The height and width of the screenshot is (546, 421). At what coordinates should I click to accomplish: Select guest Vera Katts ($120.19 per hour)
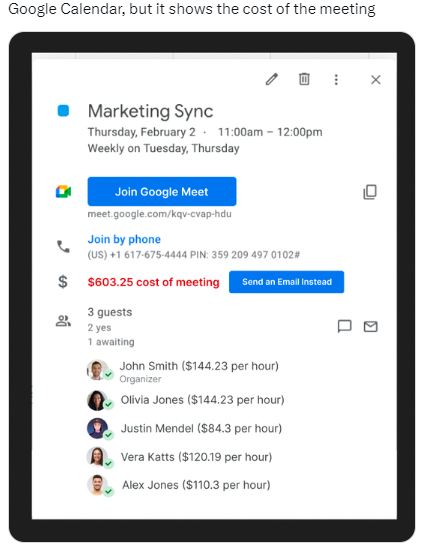click(x=196, y=457)
